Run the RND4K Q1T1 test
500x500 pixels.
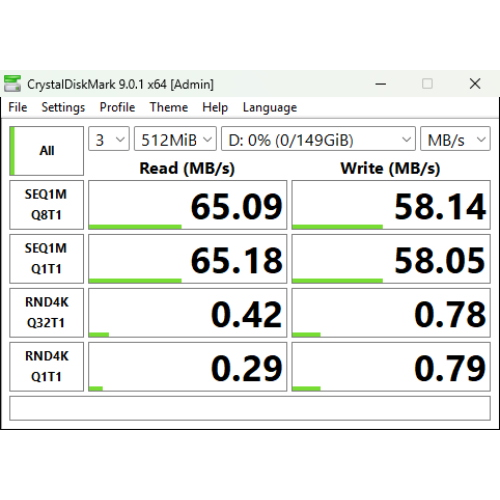46,367
